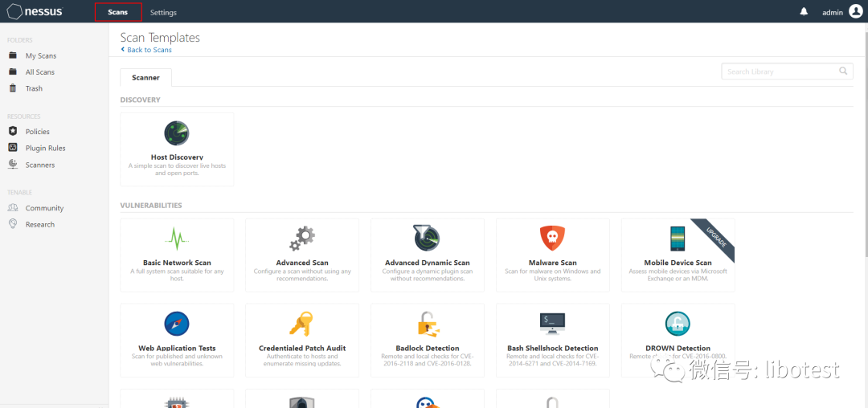Select the Bash Shellshock Detection title
The image size is (868, 408).
[552, 349]
